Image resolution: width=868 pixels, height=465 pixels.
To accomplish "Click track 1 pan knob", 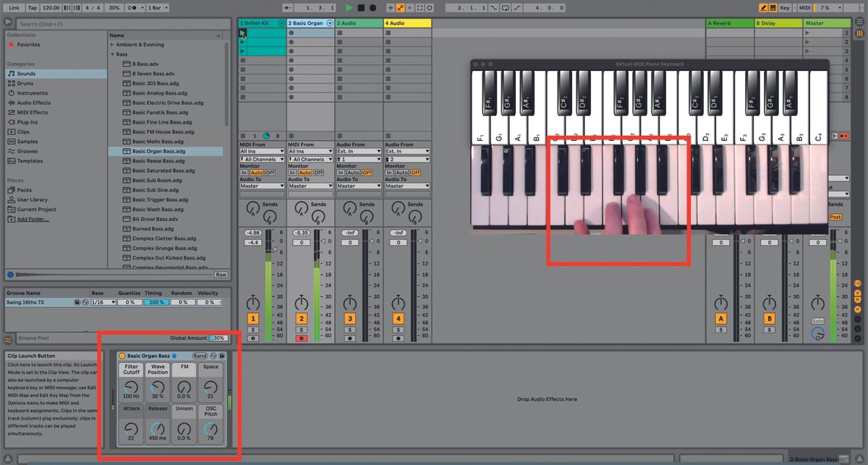I will [252, 302].
